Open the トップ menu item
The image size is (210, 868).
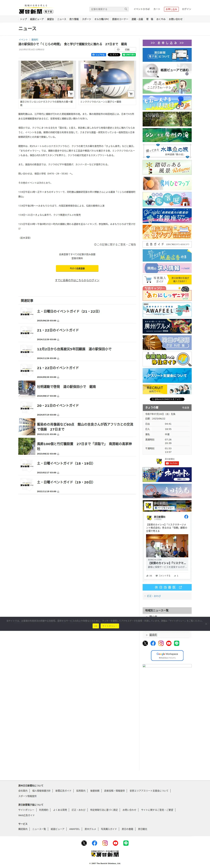(24, 19)
